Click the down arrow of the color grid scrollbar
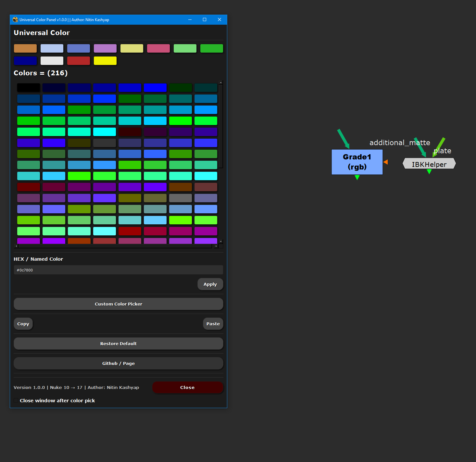 (x=221, y=242)
